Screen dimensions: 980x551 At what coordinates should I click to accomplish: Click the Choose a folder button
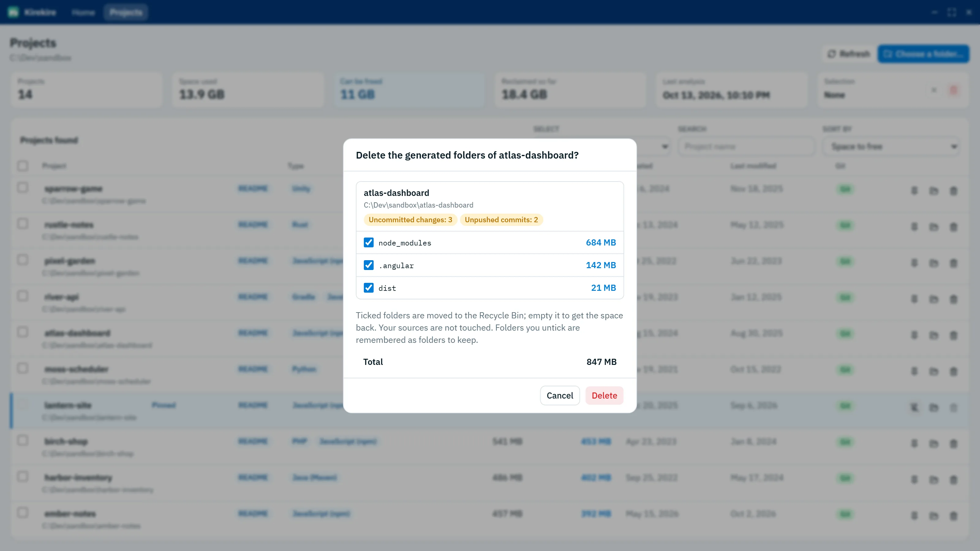coord(923,54)
